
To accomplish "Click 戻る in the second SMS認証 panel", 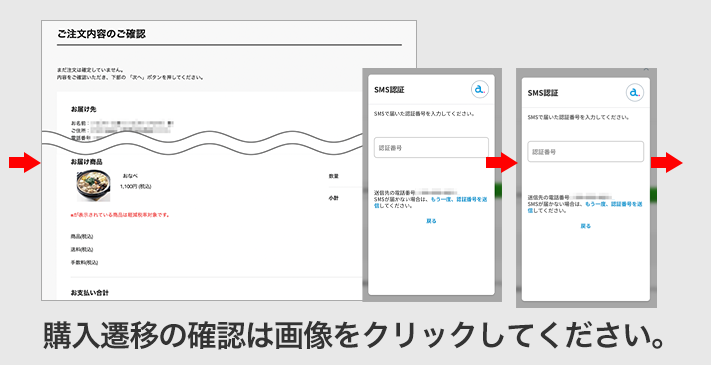I will click(x=586, y=226).
